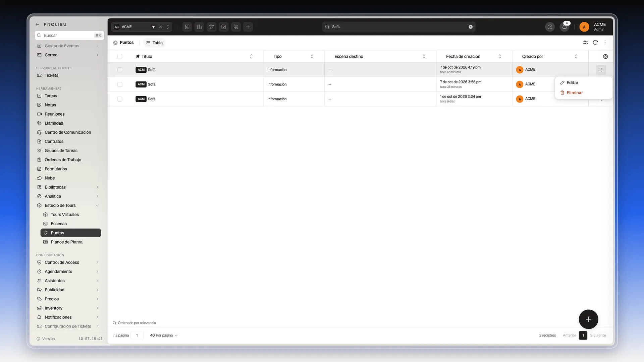Viewport: 644px width, 362px height.
Task: Open the 40 Por página dropdown
Action: 164,335
